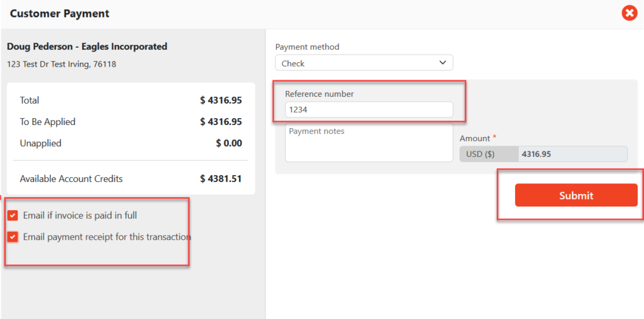Viewport: 644px width, 319px height.
Task: Focus the Payment notes text area
Action: pyautogui.click(x=369, y=143)
